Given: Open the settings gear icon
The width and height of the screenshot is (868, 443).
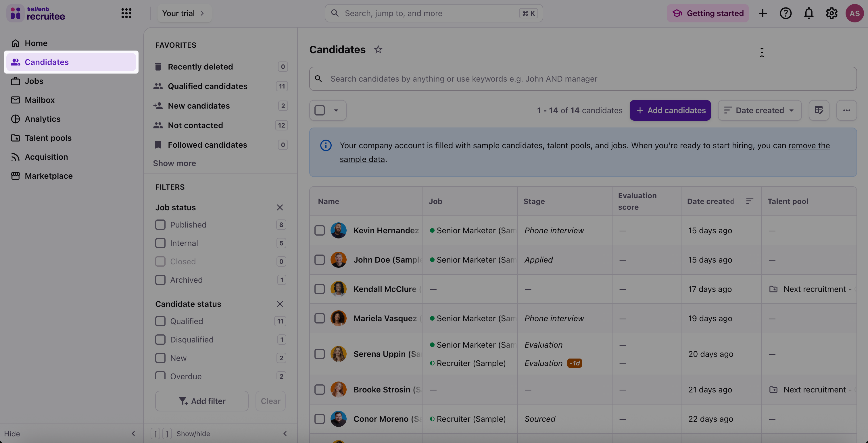Looking at the screenshot, I should coord(831,13).
